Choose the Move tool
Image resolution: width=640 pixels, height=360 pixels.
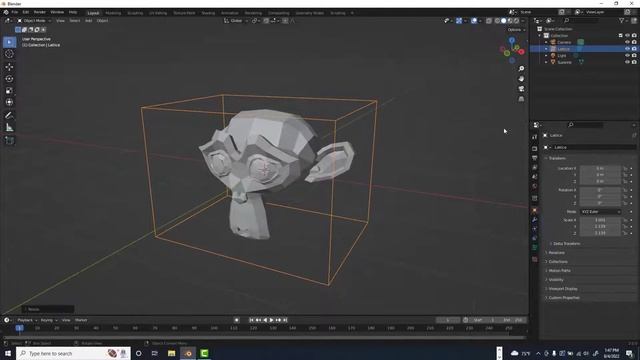(x=9, y=67)
